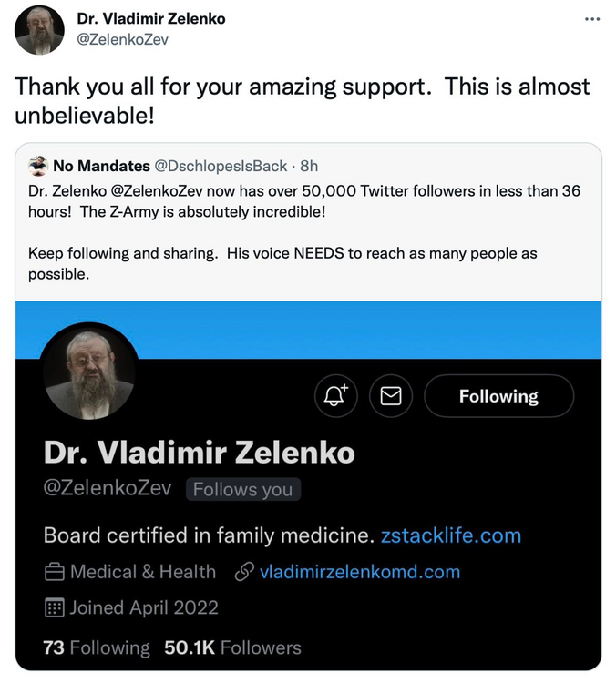Open the large profile picture in quoted tweet
Screen dimensions: 616x683
[89, 372]
